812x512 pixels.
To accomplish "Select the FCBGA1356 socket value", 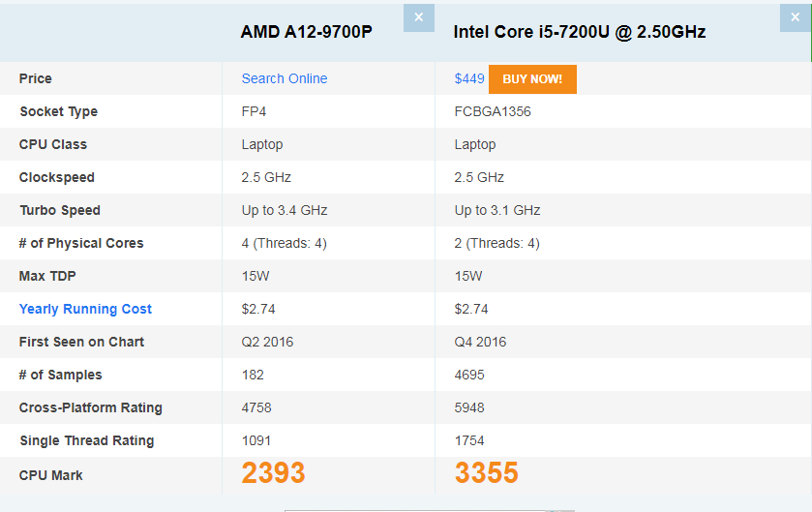I will click(x=493, y=111).
